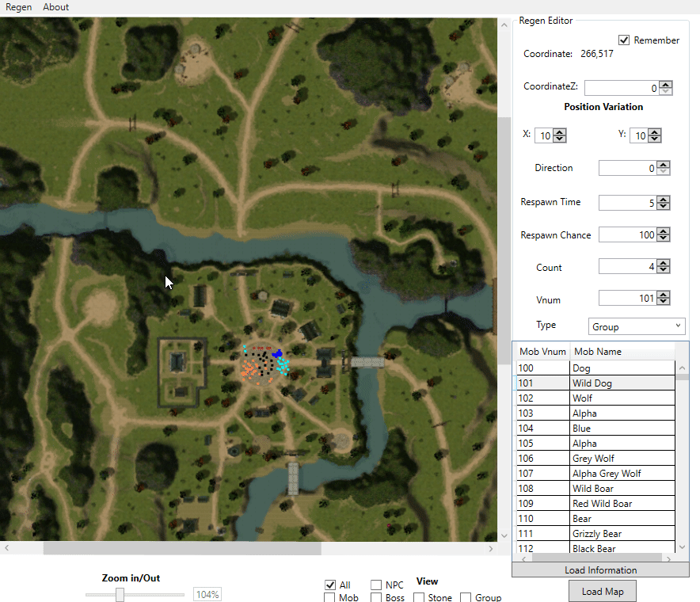The width and height of the screenshot is (700, 602).
Task: Check the Stone view checkbox
Action: click(419, 597)
